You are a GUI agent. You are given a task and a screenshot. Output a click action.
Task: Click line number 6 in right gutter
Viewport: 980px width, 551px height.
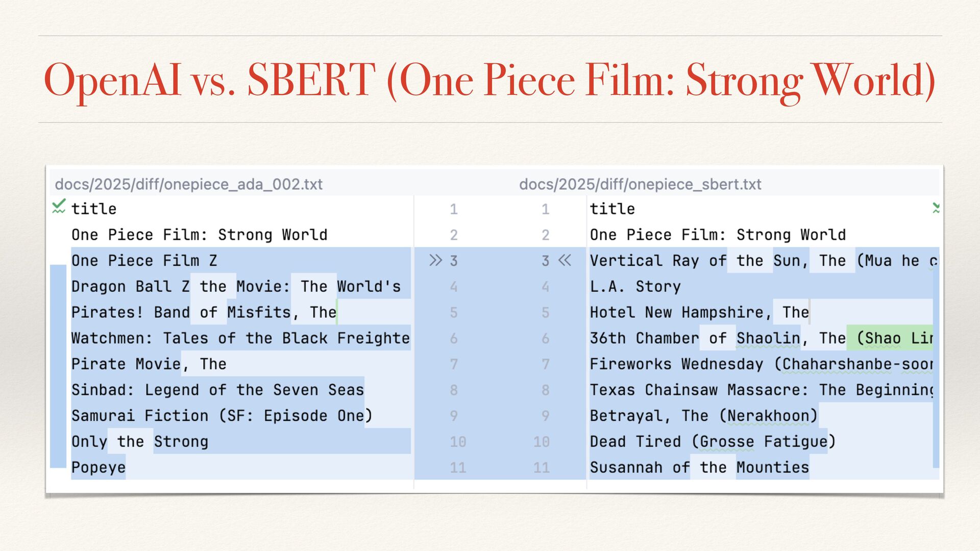coord(546,338)
